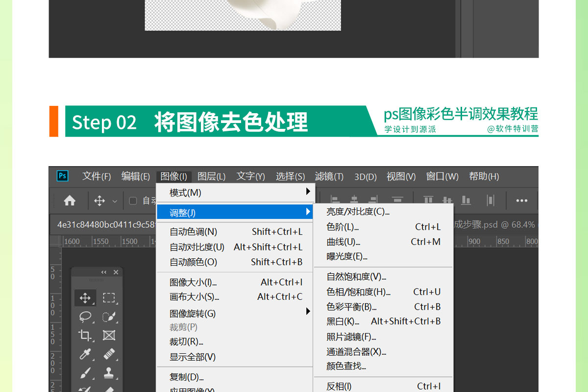588x392 pixels.
Task: Activate the Crop tool
Action: click(x=85, y=336)
